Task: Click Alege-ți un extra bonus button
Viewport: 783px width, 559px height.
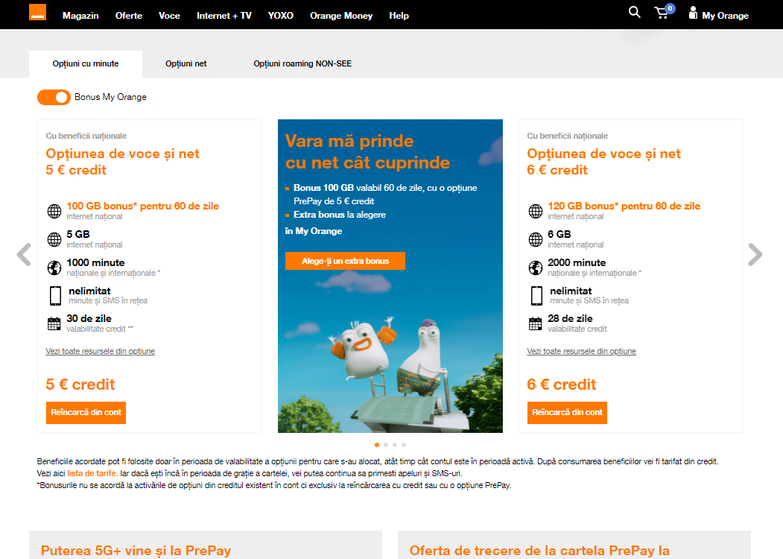Action: (x=345, y=261)
